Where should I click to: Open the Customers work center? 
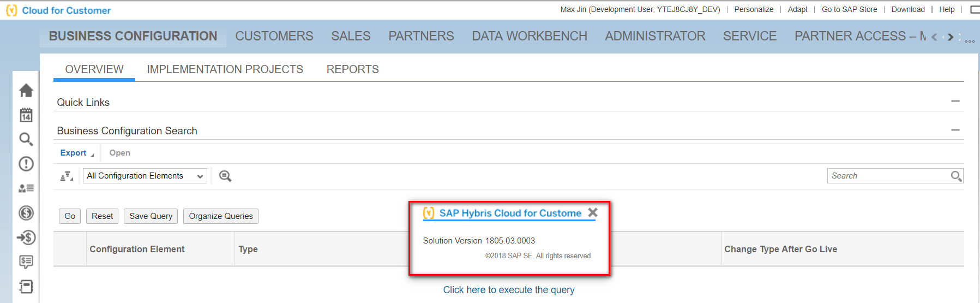(274, 36)
